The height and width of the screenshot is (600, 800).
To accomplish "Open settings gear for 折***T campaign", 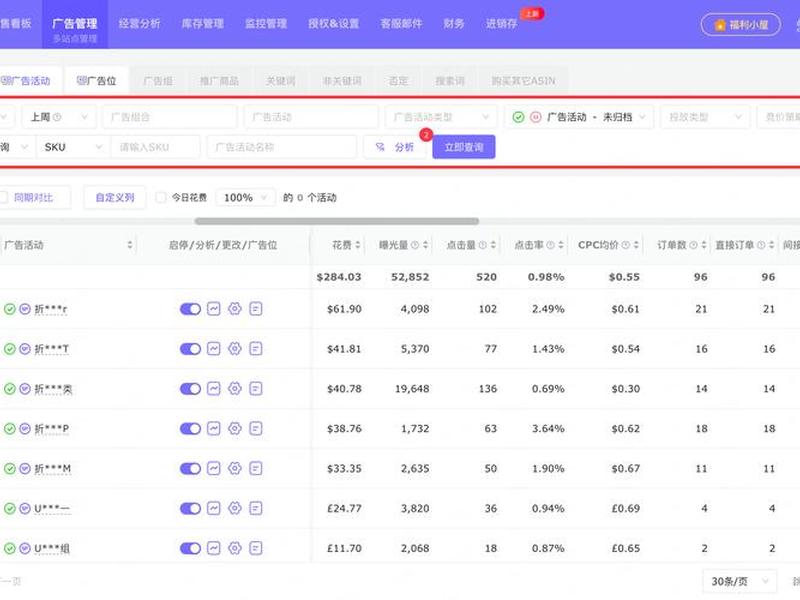I will pos(235,348).
